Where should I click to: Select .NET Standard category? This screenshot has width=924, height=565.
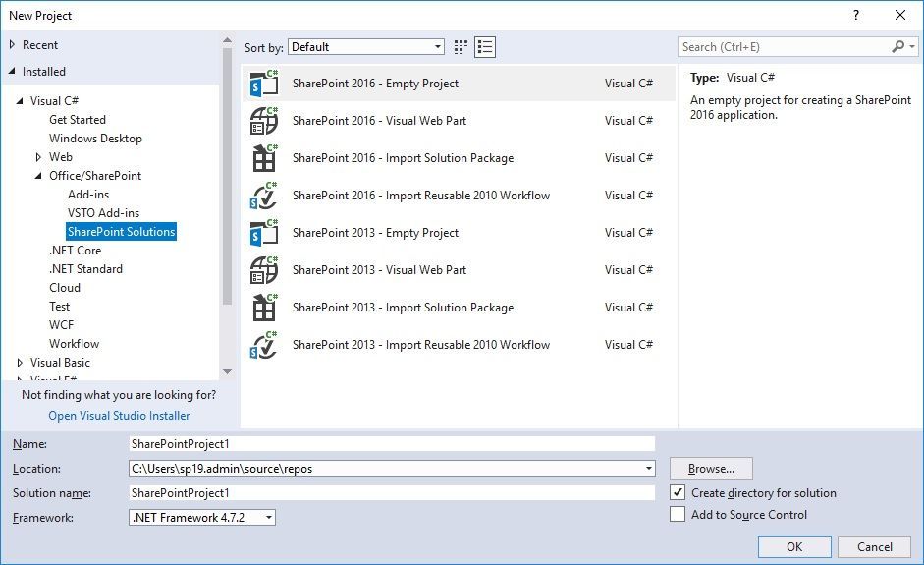tap(85, 269)
